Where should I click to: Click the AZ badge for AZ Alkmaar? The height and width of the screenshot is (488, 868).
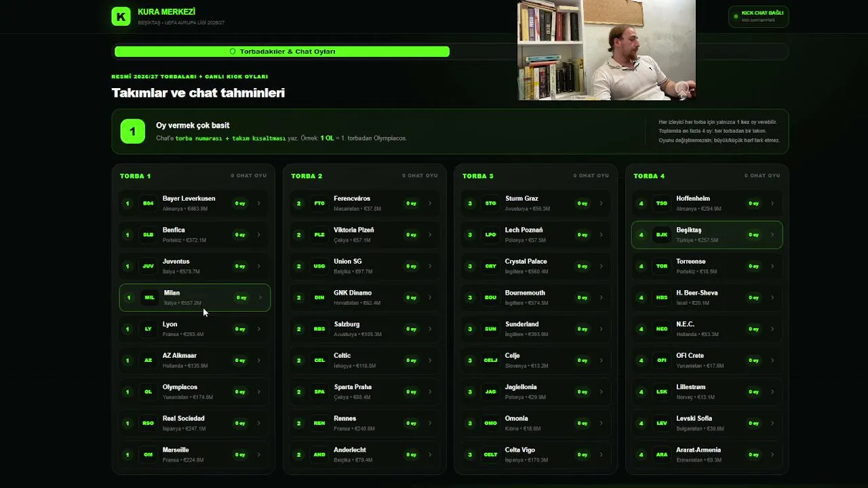(148, 361)
